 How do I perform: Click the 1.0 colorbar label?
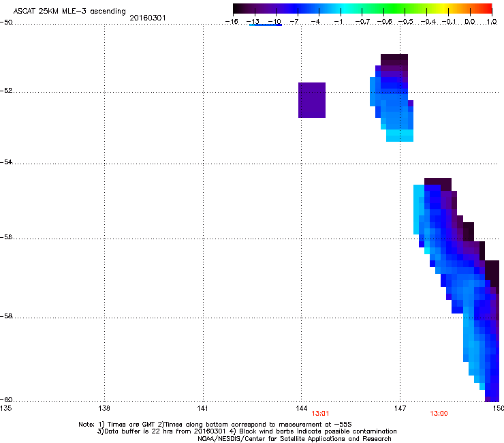(492, 22)
